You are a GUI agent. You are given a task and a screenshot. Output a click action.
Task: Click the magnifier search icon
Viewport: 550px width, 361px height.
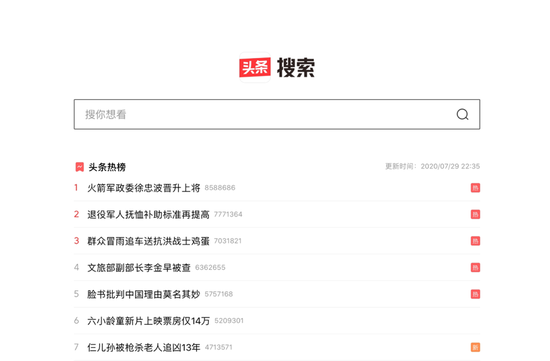coord(462,114)
